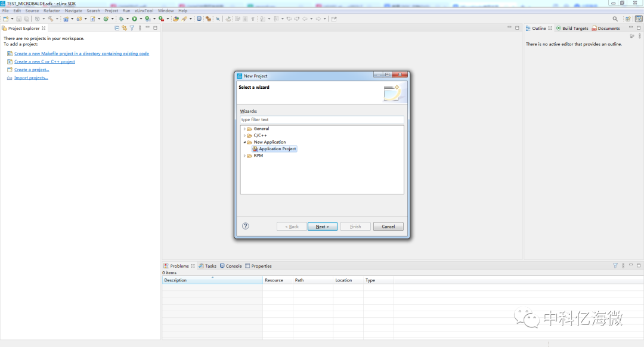Viewport: 644px width, 347px height.
Task: Open the New dropdown arrow in toolbar
Action: coord(12,19)
